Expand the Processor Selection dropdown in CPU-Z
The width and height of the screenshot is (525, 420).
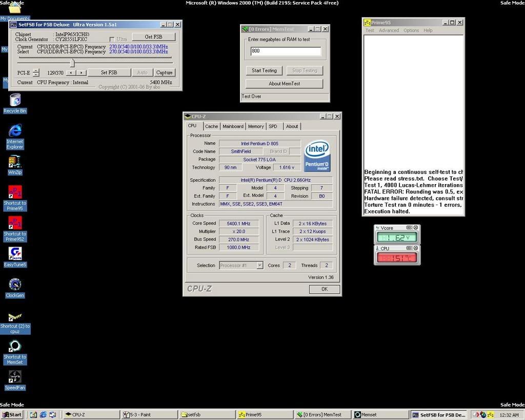259,265
